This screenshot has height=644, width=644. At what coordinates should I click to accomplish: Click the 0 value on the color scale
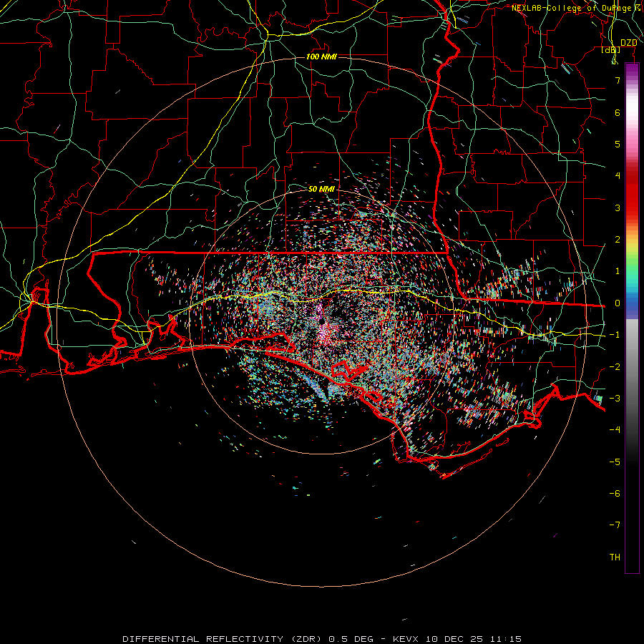click(x=618, y=303)
